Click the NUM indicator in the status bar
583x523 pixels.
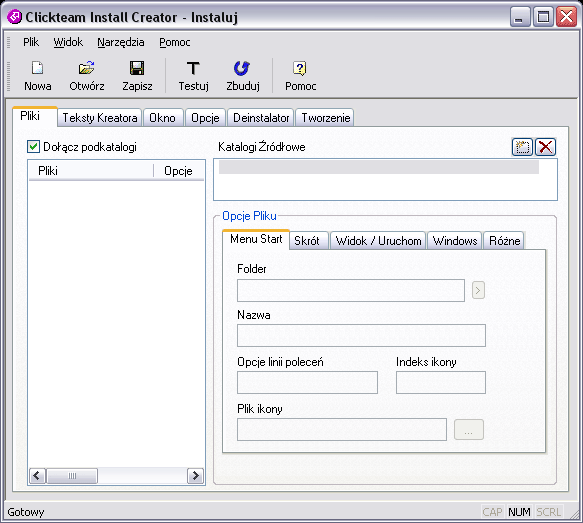point(519,512)
